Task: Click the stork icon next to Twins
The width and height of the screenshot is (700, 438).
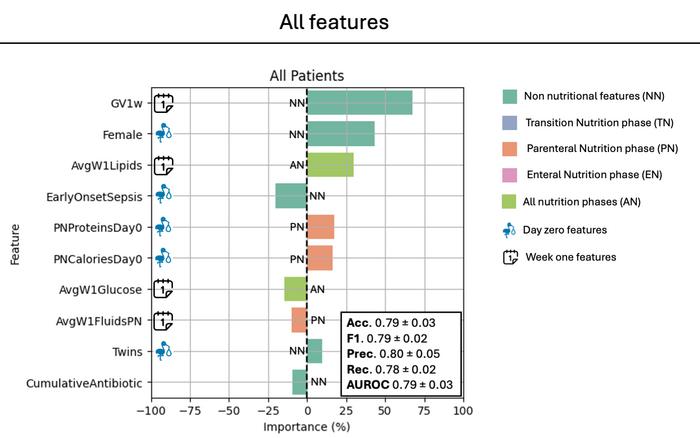Action: pos(163,351)
